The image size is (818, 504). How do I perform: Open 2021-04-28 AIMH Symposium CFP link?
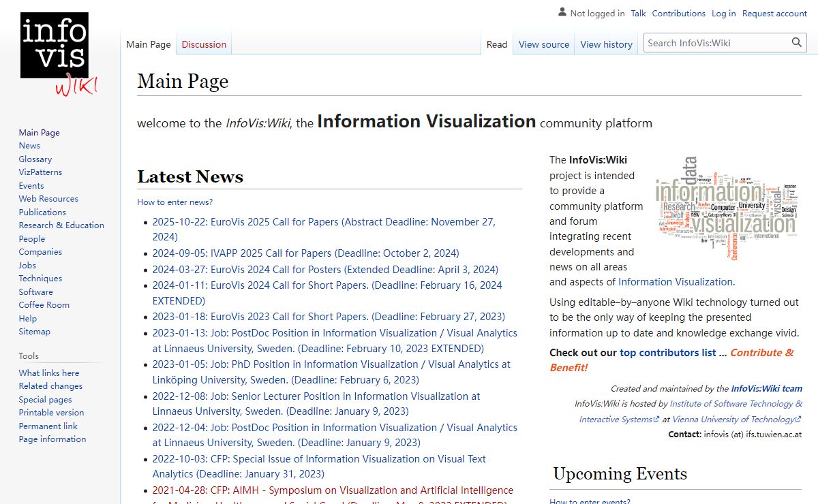[x=333, y=495]
